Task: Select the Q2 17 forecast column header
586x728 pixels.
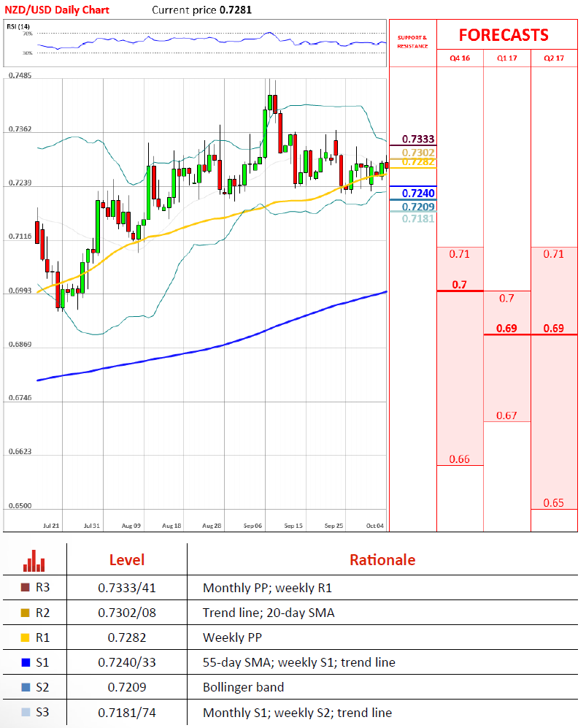Action: point(554,58)
